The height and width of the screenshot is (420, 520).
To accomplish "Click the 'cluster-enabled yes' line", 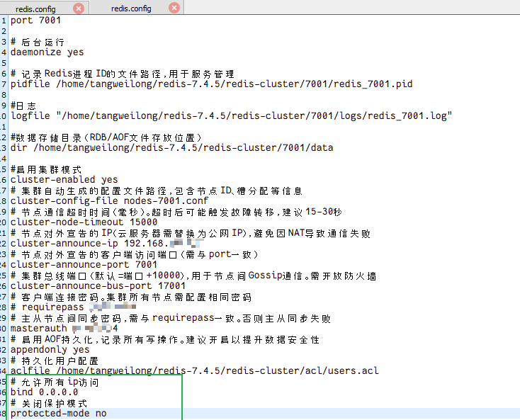I will [64, 179].
